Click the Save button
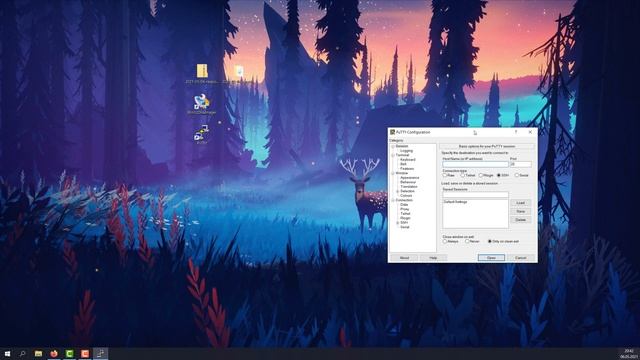Image resolution: width=640 pixels, height=360 pixels. click(x=520, y=211)
